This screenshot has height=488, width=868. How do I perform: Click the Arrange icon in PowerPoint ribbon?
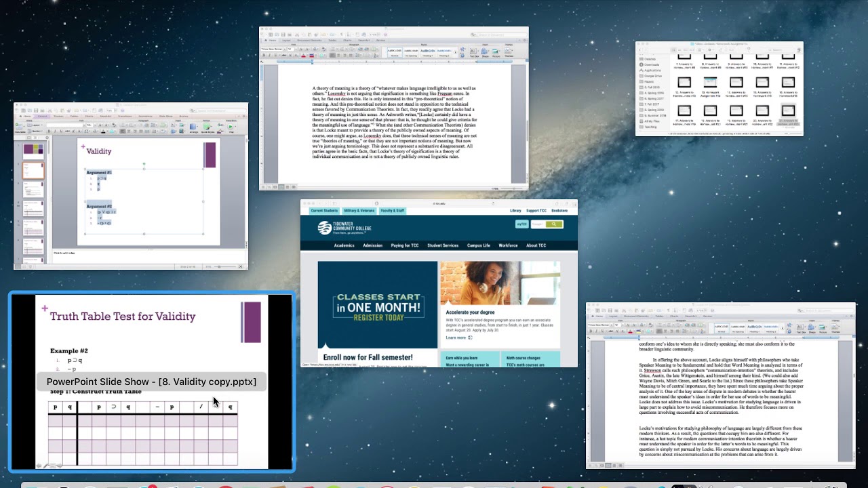[193, 127]
